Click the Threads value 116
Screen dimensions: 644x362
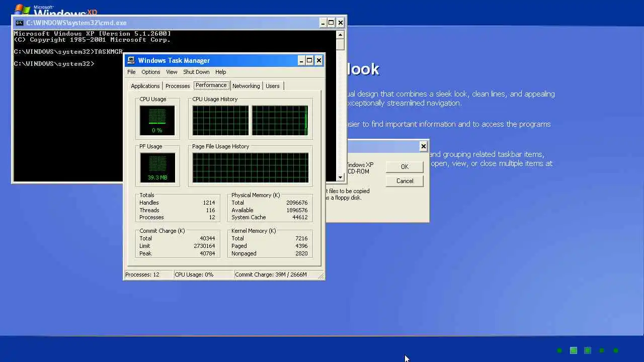point(210,210)
